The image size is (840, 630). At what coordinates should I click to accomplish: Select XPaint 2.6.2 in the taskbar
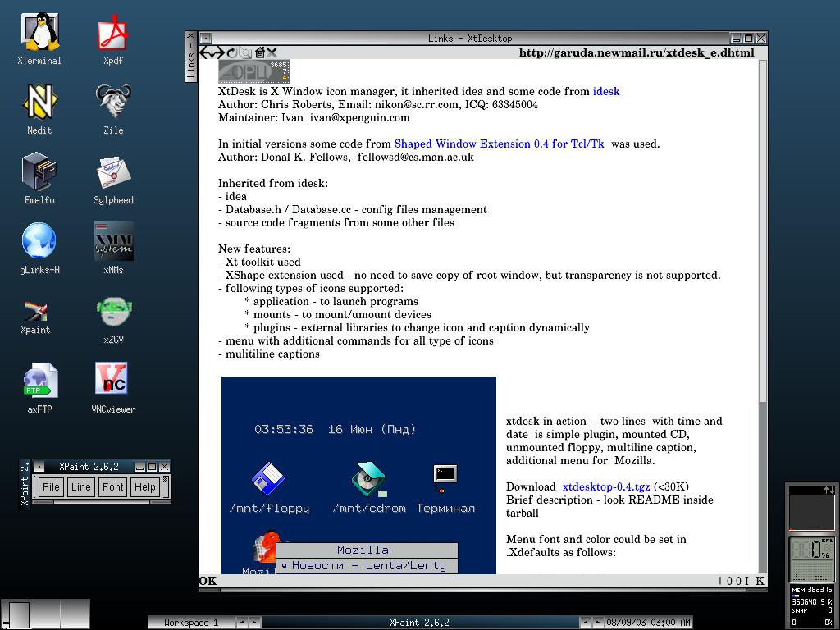[419, 623]
